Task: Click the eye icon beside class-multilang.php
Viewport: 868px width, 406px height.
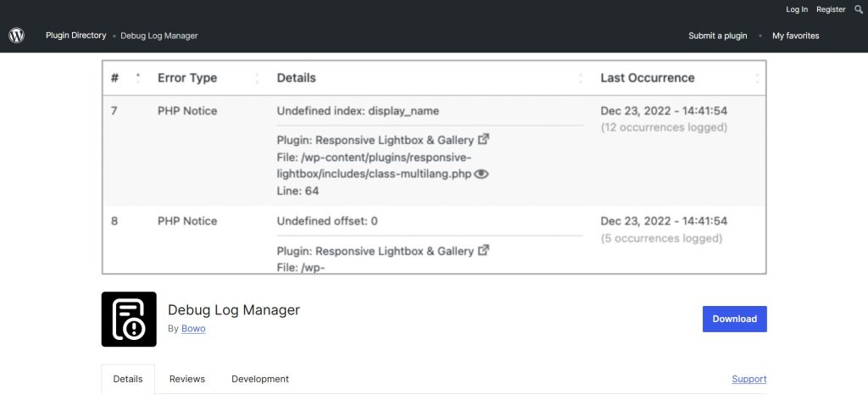Action: [x=481, y=174]
